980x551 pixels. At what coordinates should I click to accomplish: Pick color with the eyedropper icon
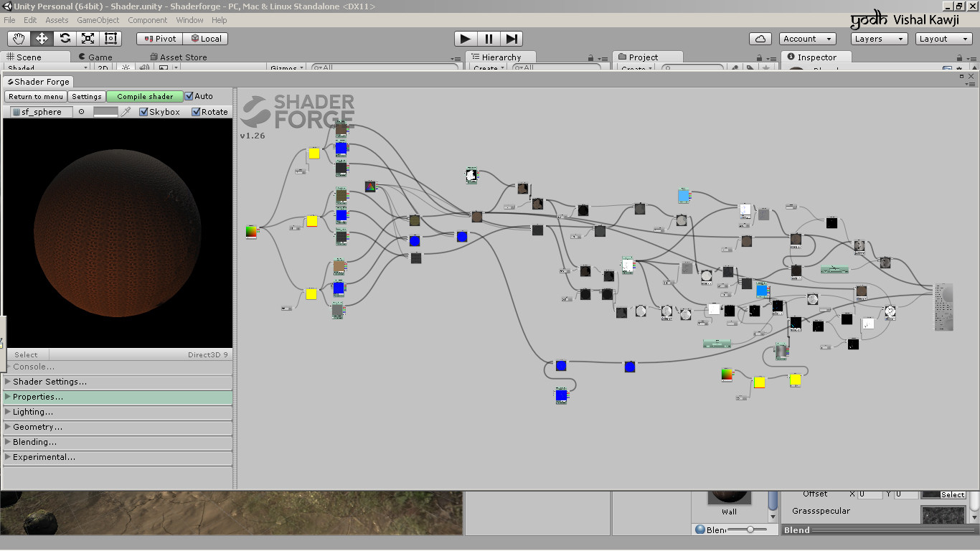(126, 112)
